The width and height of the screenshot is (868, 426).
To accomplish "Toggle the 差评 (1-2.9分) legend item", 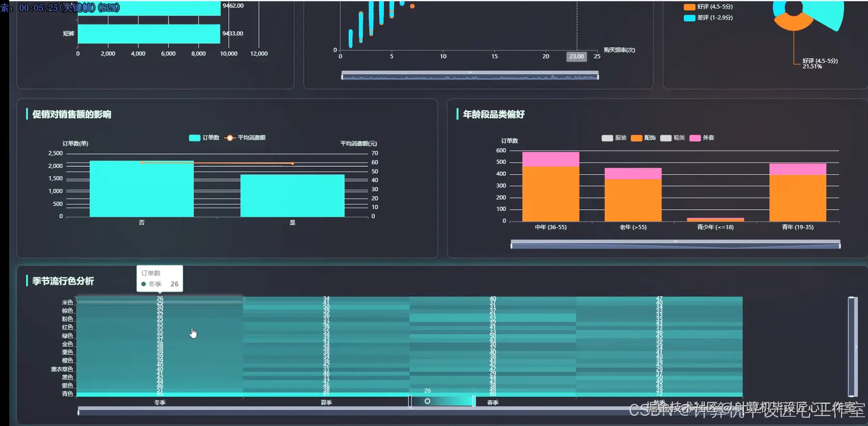I will coord(708,17).
